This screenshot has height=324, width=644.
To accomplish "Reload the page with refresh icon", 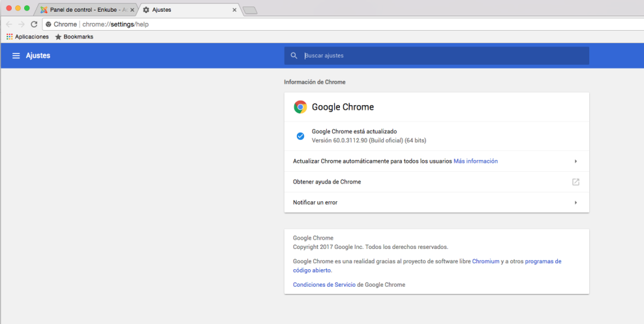I will coord(34,24).
